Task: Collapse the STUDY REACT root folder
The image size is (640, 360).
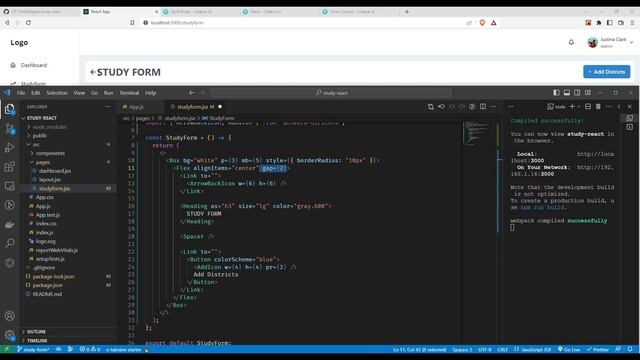Action: [x=42, y=118]
